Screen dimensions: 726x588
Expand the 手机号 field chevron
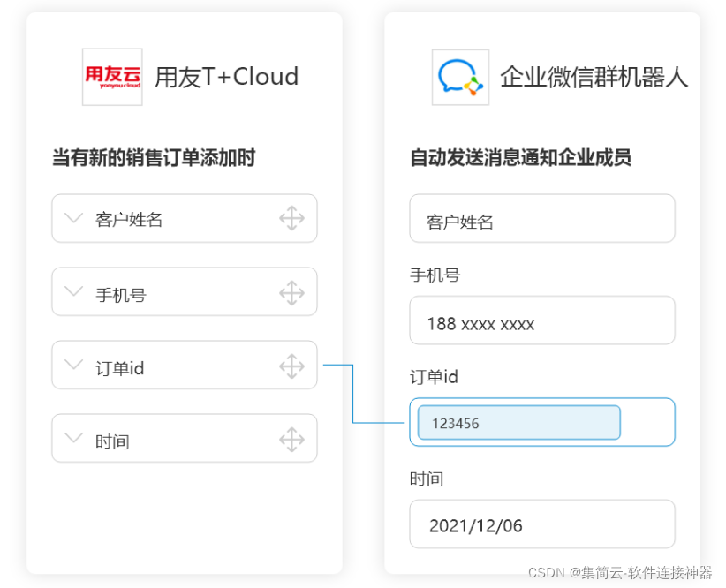pyautogui.click(x=73, y=290)
